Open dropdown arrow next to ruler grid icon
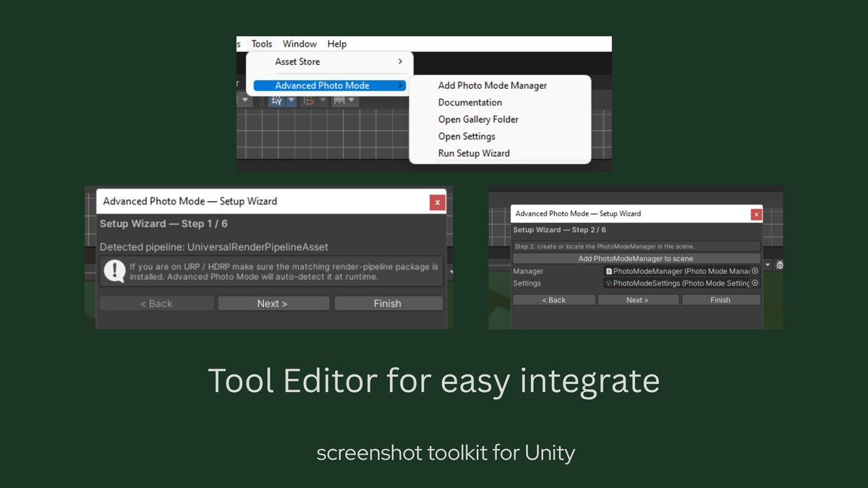 pyautogui.click(x=352, y=101)
